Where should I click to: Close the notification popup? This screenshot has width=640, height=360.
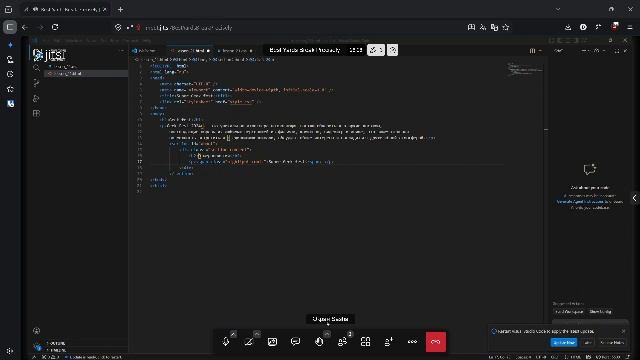pos(623,331)
